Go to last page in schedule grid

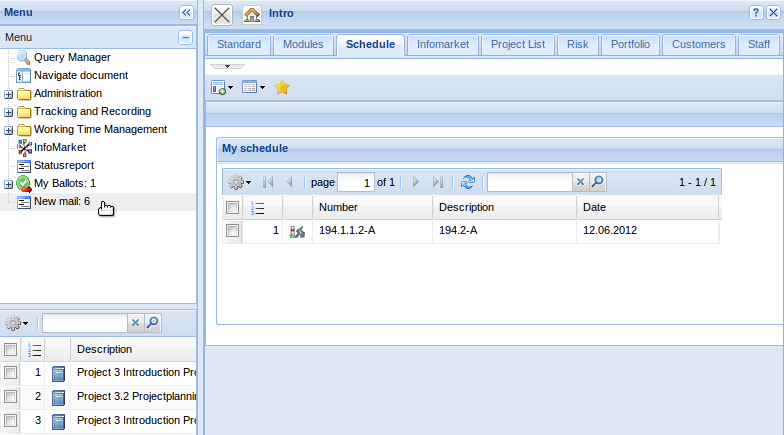(x=438, y=182)
